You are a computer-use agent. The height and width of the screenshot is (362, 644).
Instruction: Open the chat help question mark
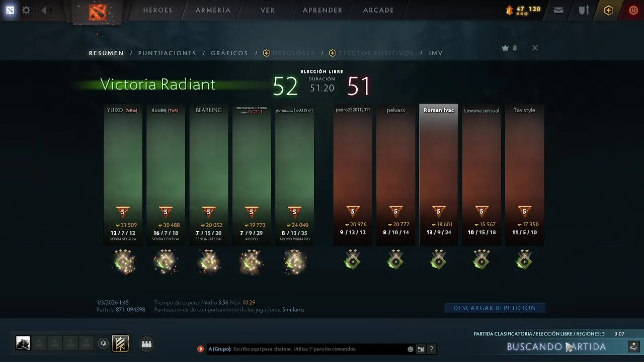(x=431, y=349)
